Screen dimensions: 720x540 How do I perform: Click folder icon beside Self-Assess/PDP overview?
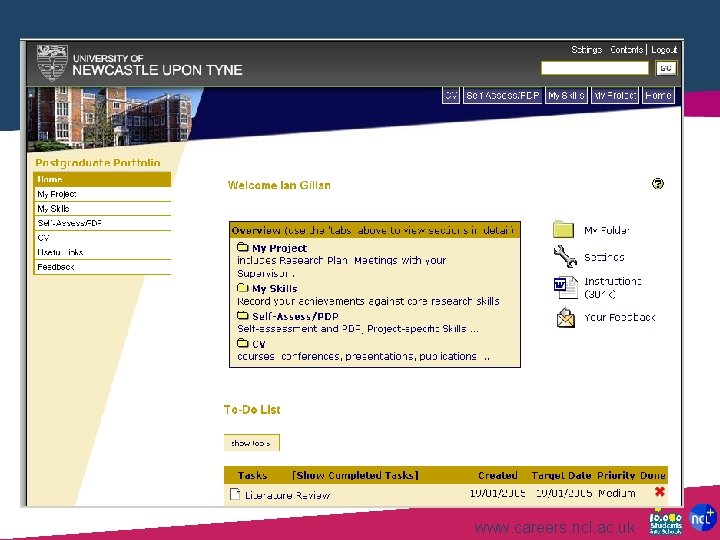[242, 315]
